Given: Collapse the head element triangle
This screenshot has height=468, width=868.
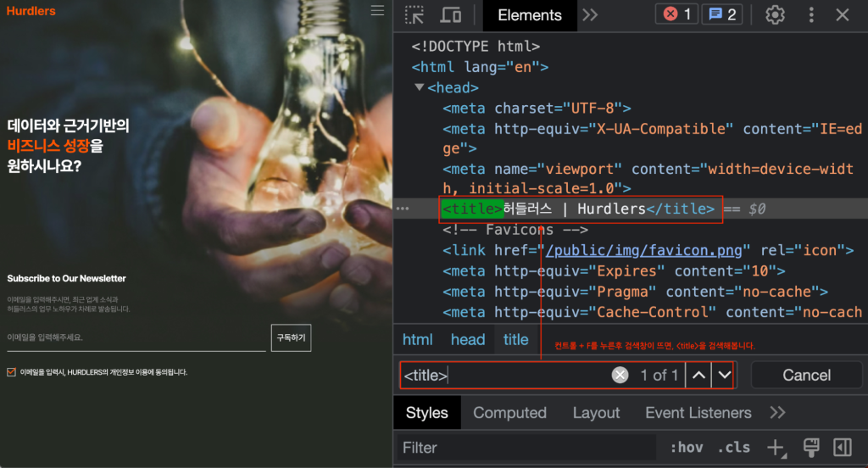Looking at the screenshot, I should [x=420, y=87].
